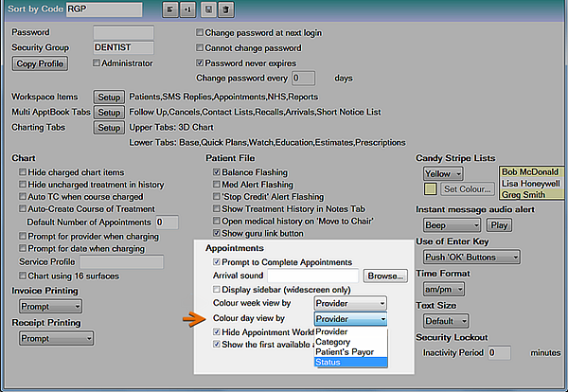Click the Arrival sound text field
This screenshot has height=392, width=568.
pos(313,276)
